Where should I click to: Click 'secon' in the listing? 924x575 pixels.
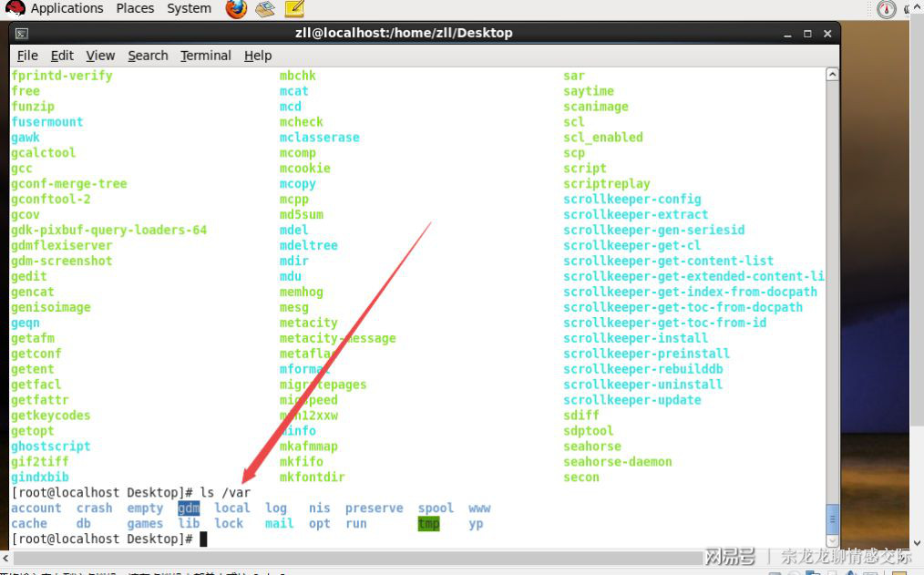tap(581, 477)
